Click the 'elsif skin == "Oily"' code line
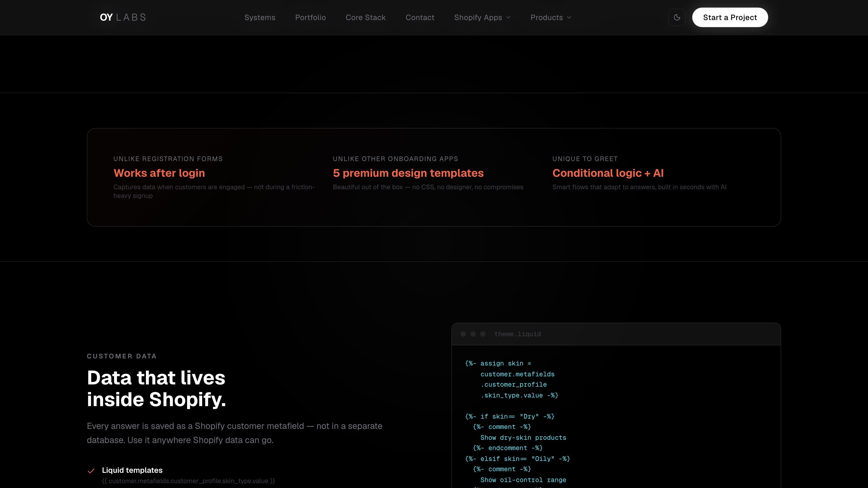Screen dimensions: 868x488 [517, 459]
